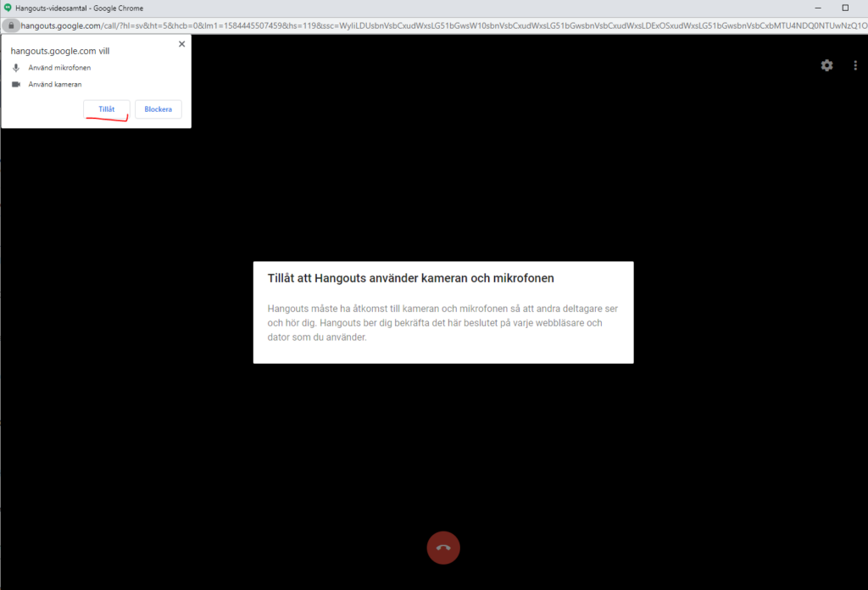Image resolution: width=868 pixels, height=590 pixels.
Task: End the call with the red hang-up button
Action: coord(443,548)
